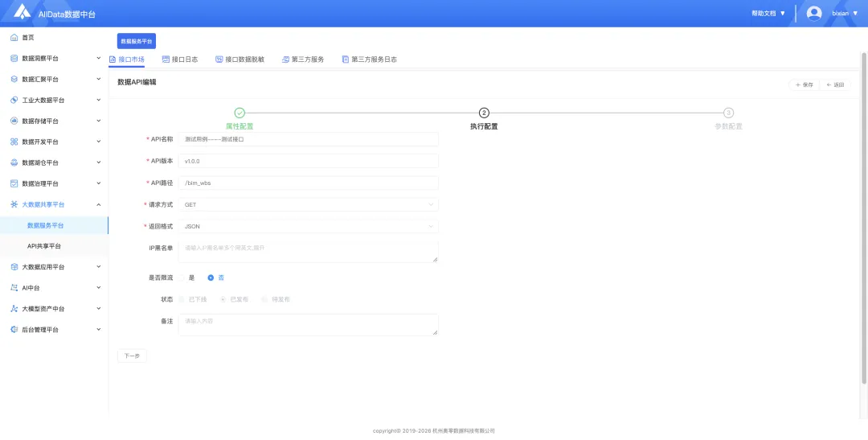Click the API版本 input field

point(309,161)
